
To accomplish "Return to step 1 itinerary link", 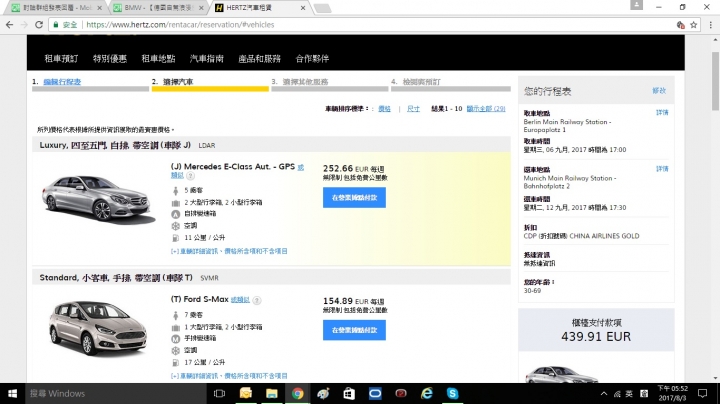I will (62, 82).
